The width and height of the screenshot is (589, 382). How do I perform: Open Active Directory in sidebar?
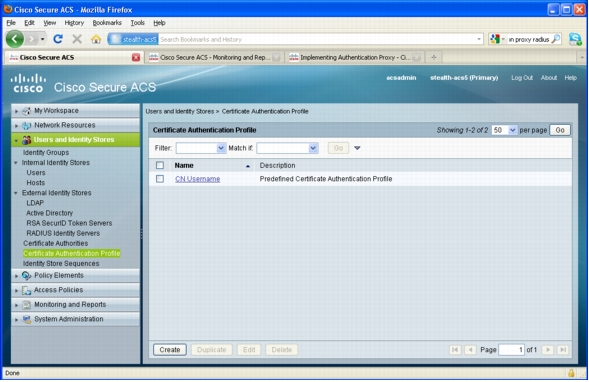pos(49,213)
